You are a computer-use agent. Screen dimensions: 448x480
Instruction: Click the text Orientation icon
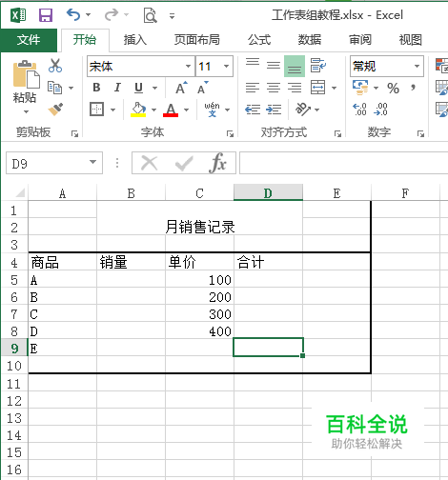pos(303,110)
